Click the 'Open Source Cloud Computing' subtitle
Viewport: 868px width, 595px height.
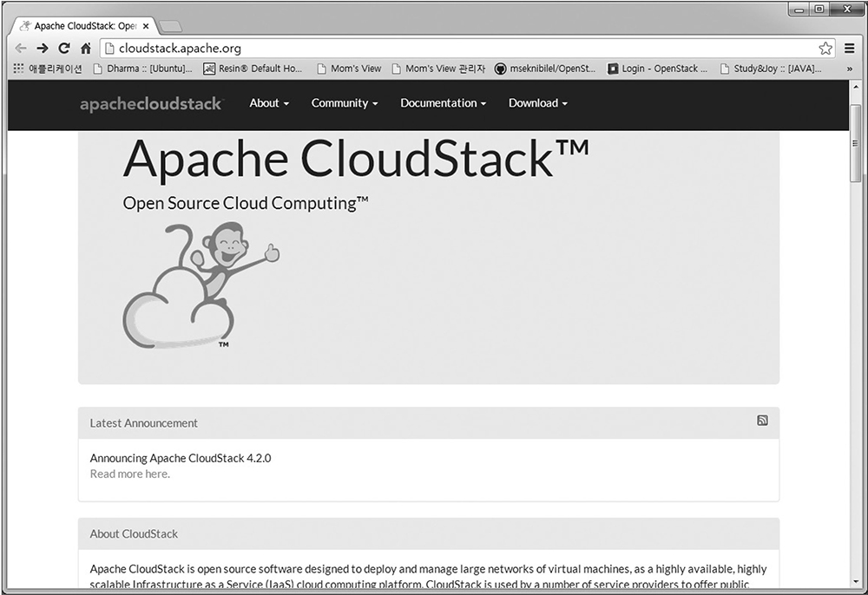246,204
